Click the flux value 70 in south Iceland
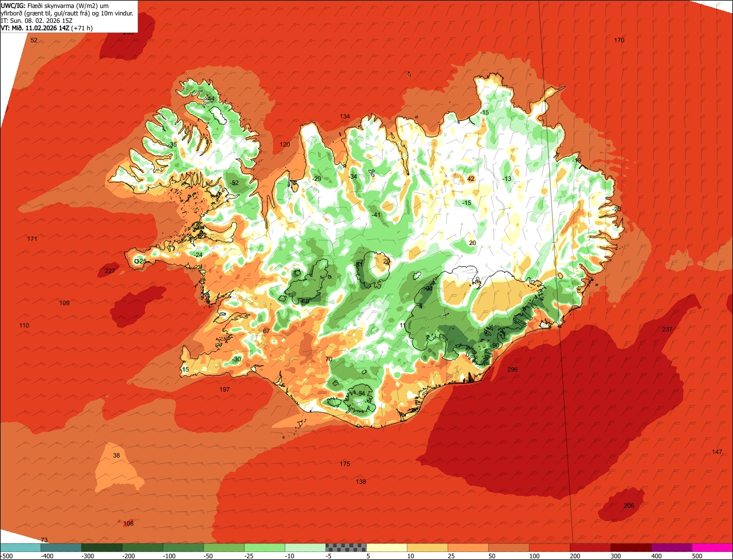This screenshot has width=733, height=560. pos(328,359)
